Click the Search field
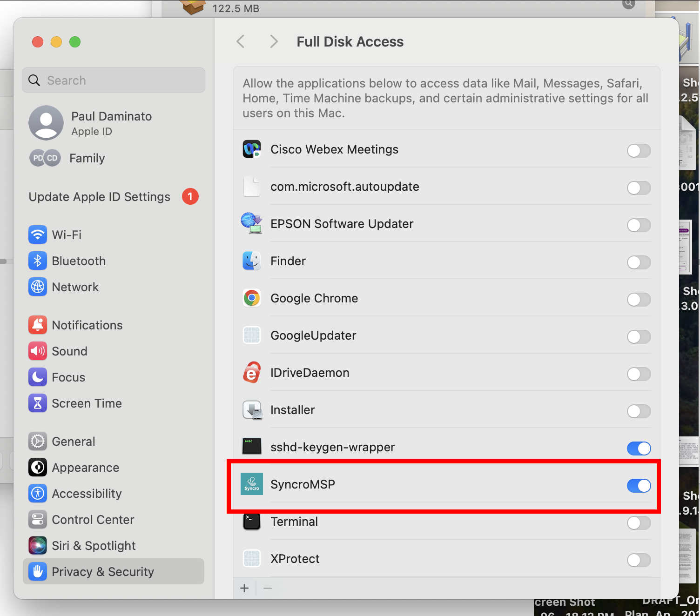The height and width of the screenshot is (616, 700). (x=114, y=80)
